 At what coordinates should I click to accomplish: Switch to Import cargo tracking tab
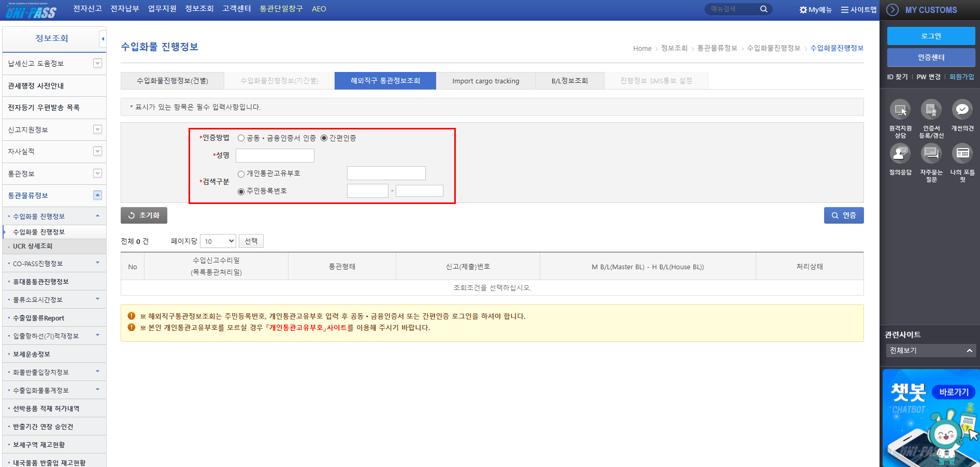(486, 81)
